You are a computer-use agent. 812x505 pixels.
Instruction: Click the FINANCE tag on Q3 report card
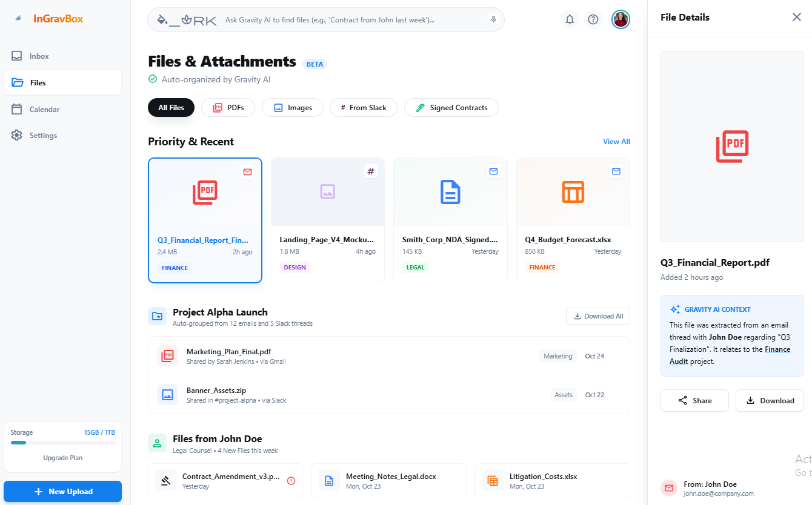(x=175, y=268)
